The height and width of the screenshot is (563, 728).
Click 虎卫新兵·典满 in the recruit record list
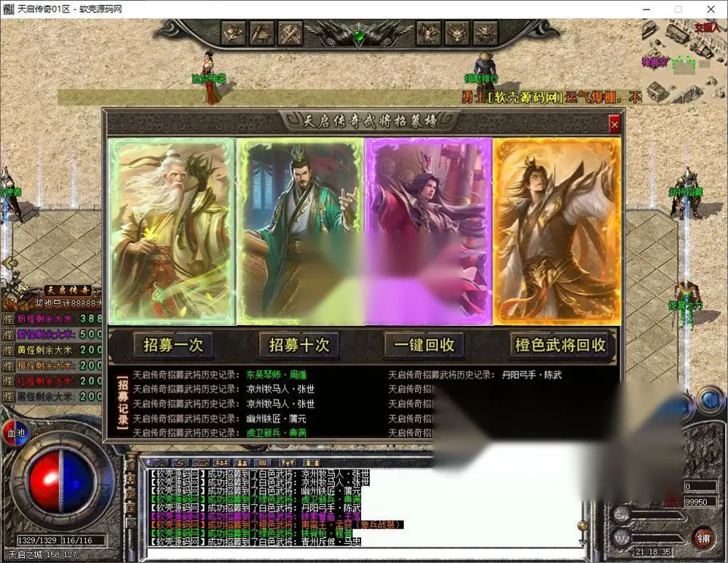(x=276, y=433)
